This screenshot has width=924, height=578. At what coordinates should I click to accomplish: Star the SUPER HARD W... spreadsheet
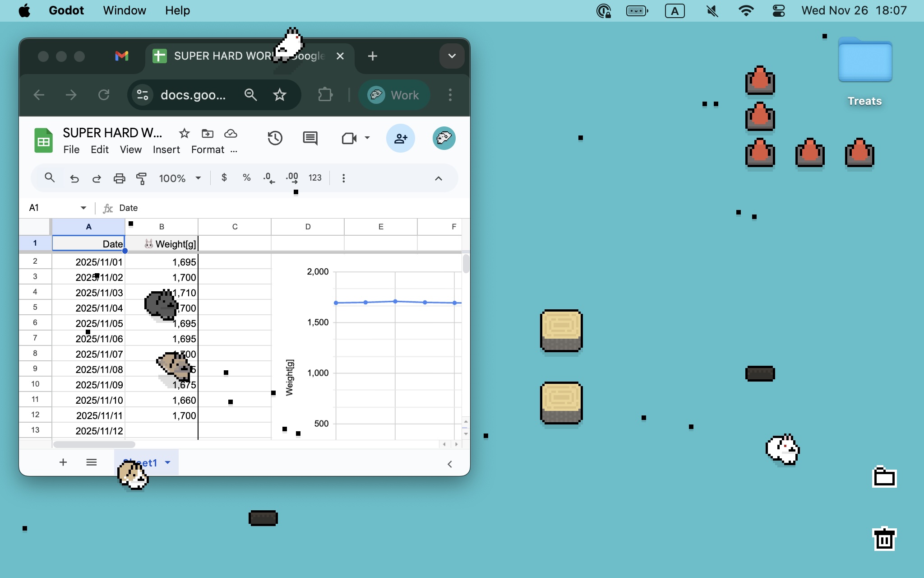click(184, 133)
